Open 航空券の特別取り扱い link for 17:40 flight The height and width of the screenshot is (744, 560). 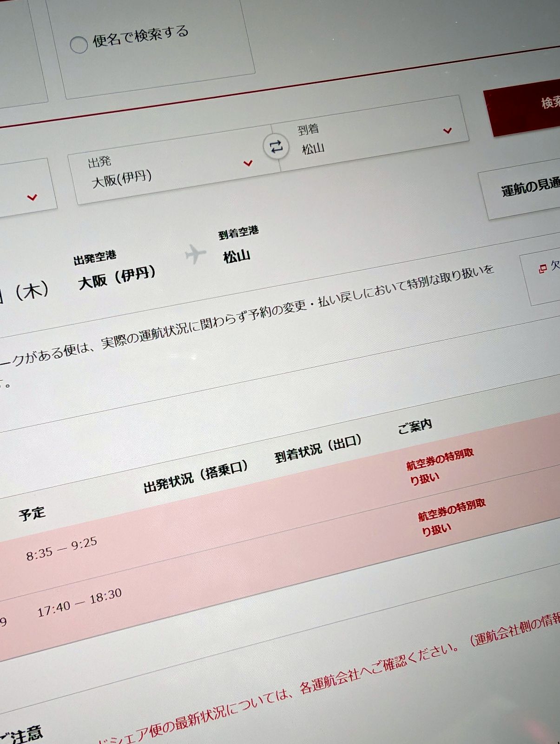pyautogui.click(x=452, y=516)
